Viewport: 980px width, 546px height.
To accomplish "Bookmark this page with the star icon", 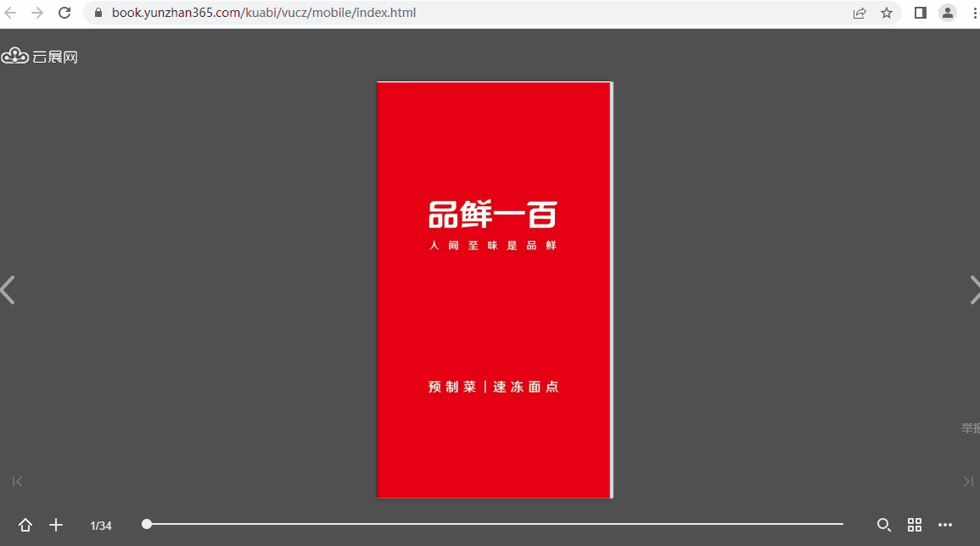I will click(x=887, y=13).
